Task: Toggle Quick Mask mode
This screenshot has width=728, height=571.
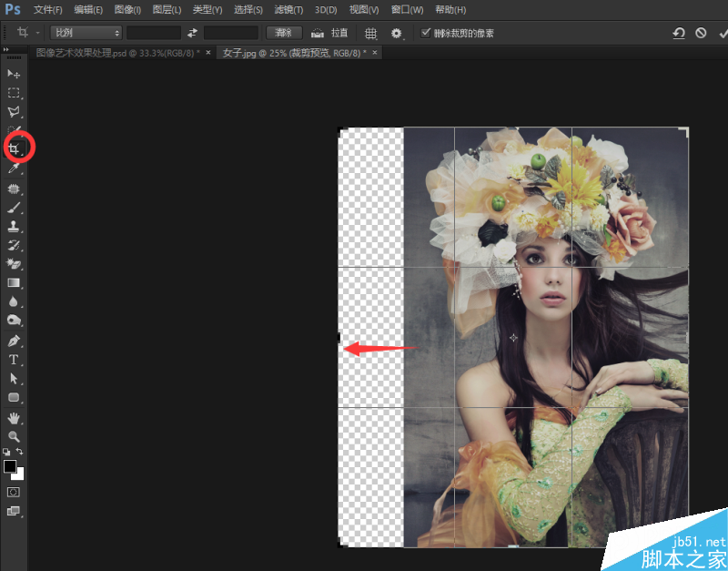Action: [x=14, y=492]
